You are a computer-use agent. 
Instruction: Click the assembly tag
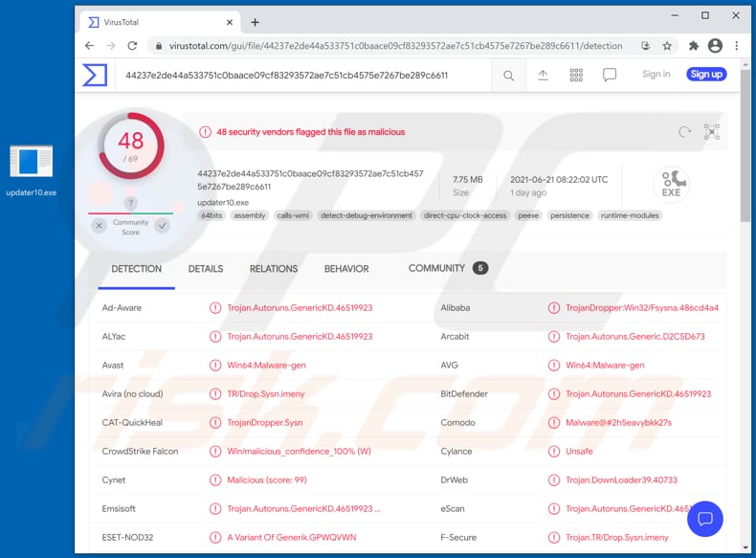pyautogui.click(x=250, y=215)
